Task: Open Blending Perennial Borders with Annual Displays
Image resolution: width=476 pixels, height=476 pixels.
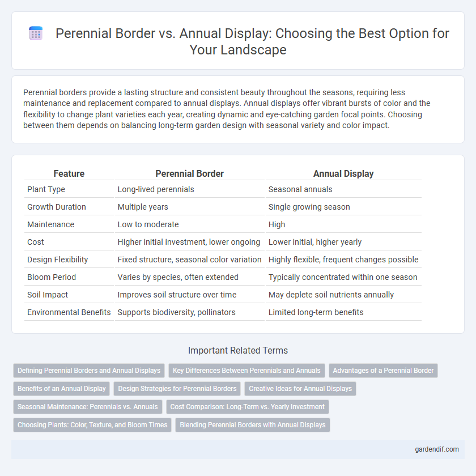Action: [x=253, y=425]
